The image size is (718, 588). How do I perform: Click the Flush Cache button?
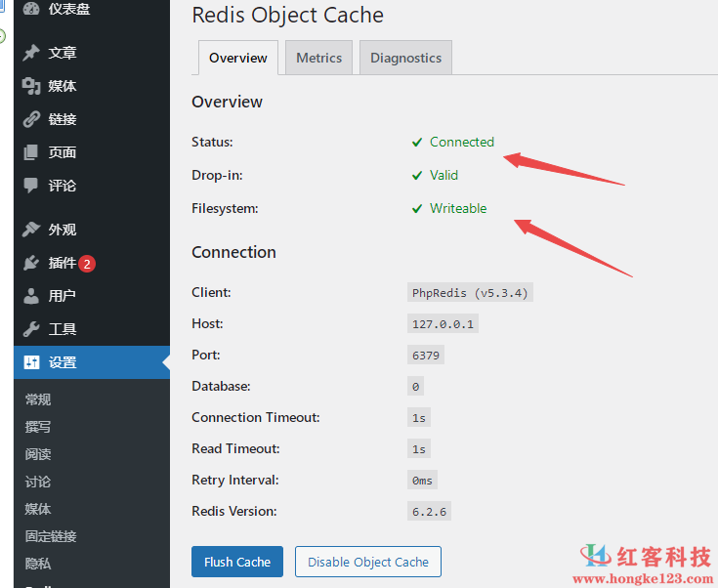point(237,562)
